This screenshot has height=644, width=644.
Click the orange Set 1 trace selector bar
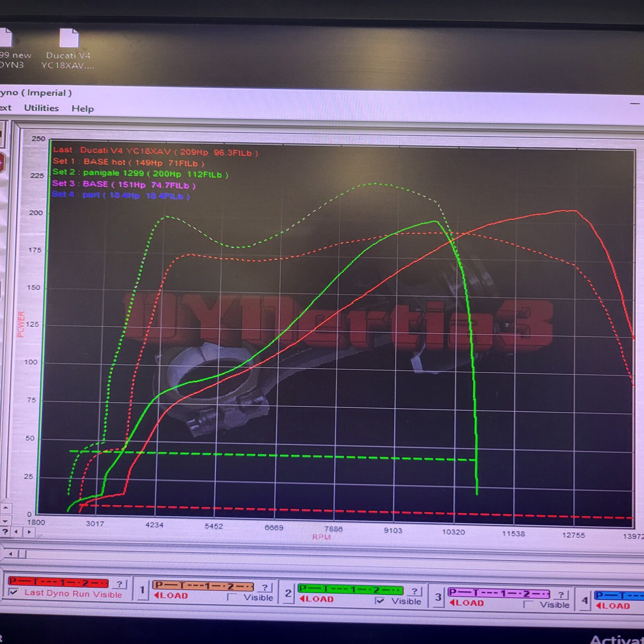(x=203, y=586)
